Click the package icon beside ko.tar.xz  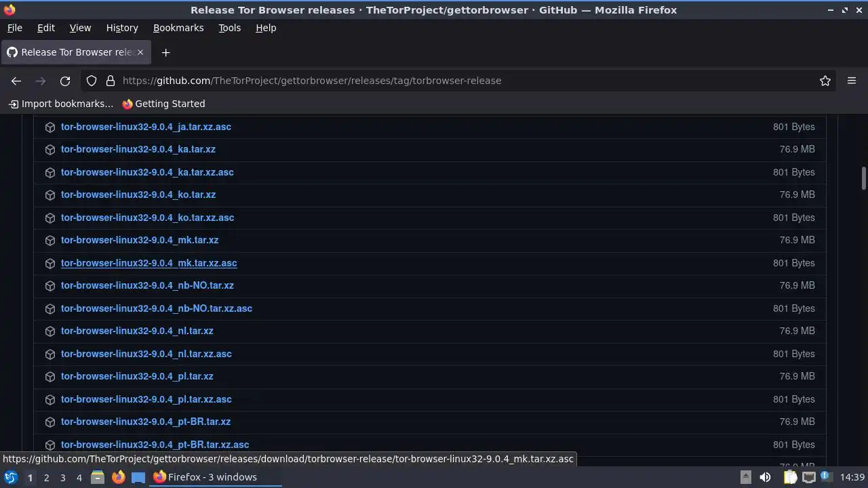pyautogui.click(x=50, y=195)
